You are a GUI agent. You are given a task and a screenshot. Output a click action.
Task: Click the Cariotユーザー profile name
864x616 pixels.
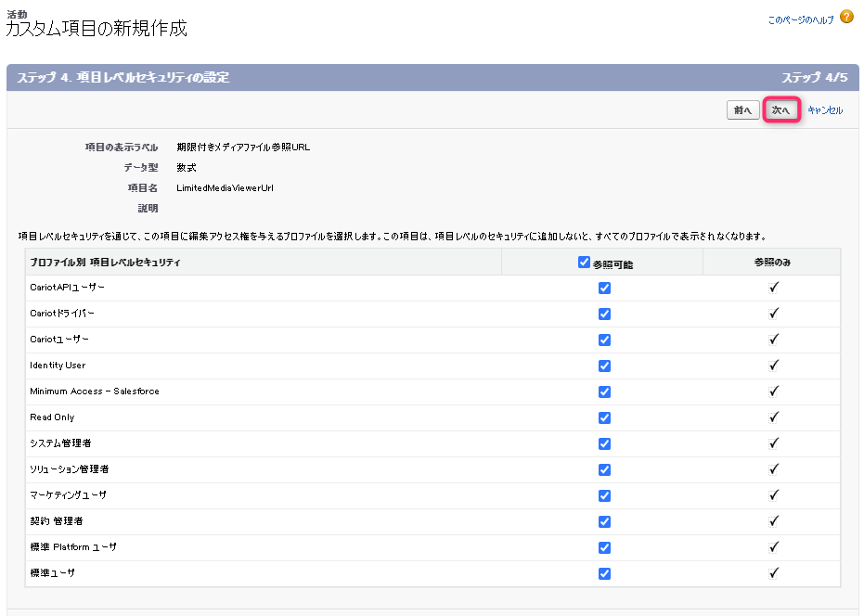(x=59, y=339)
